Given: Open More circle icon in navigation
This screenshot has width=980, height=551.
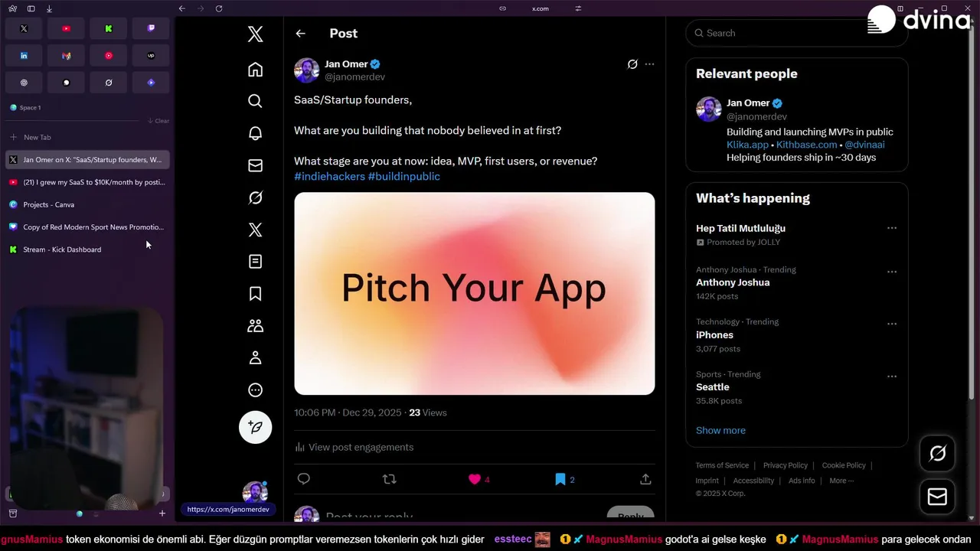Looking at the screenshot, I should pyautogui.click(x=256, y=390).
